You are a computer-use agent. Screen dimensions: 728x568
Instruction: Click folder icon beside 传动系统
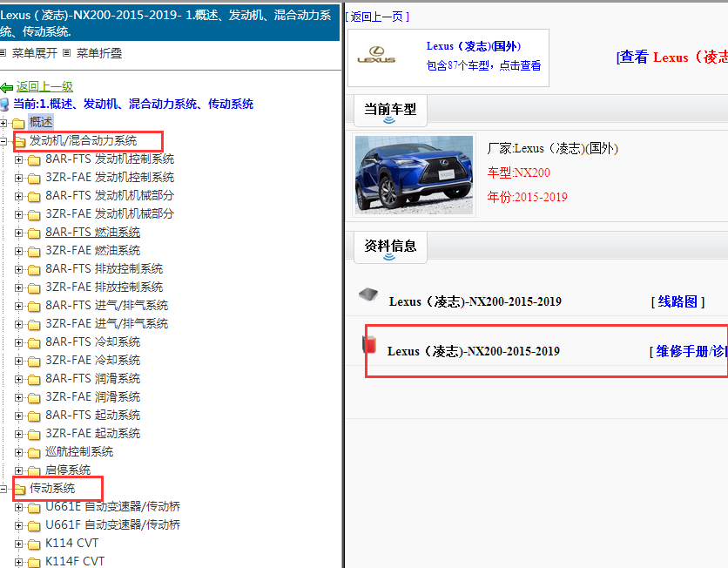click(x=19, y=489)
